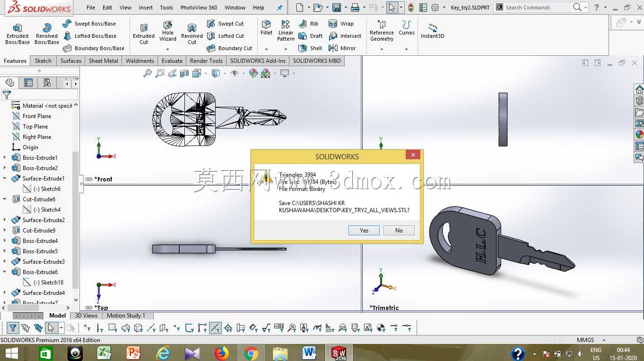Toggle the Filter Edges selection filter

pos(100,328)
